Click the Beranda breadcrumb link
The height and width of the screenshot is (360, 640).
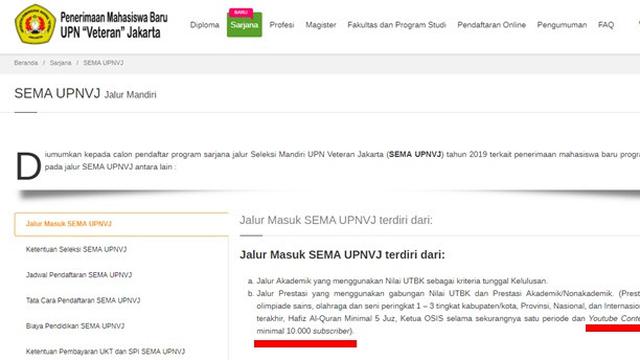[x=26, y=63]
